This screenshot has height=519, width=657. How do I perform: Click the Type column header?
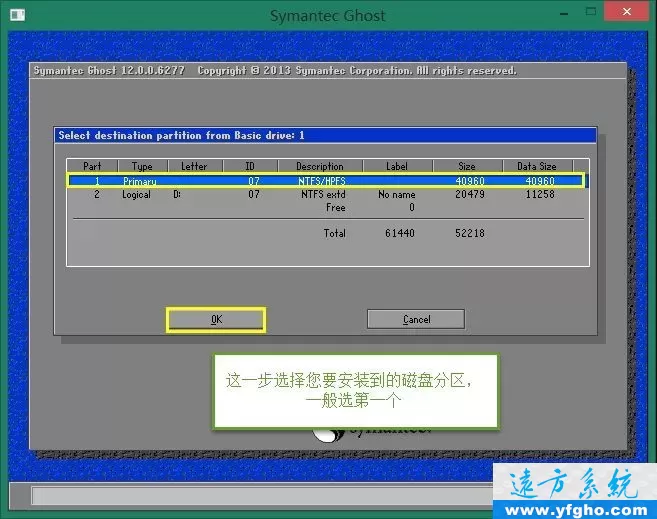[x=142, y=166]
